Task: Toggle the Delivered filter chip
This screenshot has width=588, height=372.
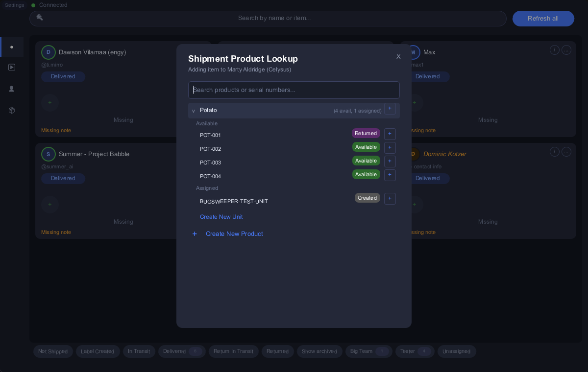Action: (x=181, y=351)
